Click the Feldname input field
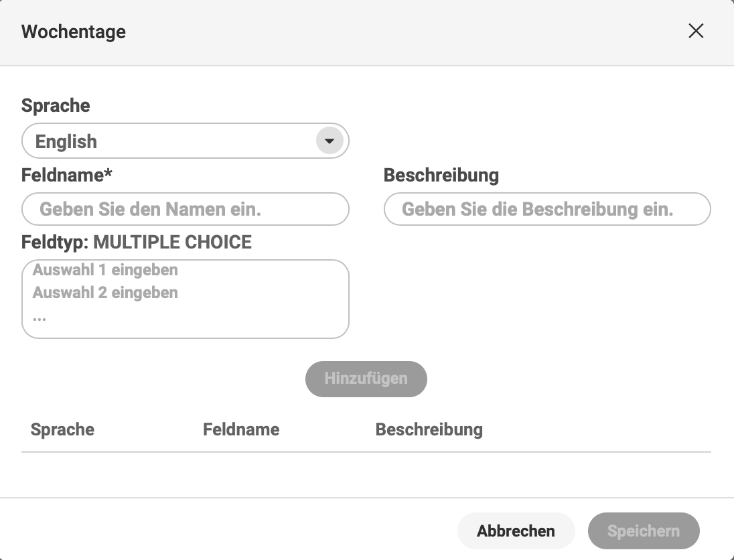Image resolution: width=734 pixels, height=560 pixels. (x=186, y=209)
